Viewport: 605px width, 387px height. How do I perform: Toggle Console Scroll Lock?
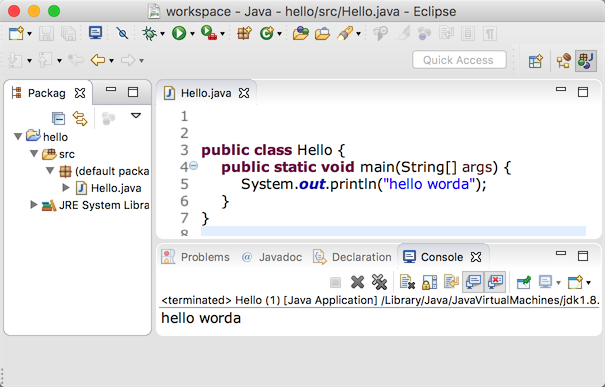click(x=429, y=282)
